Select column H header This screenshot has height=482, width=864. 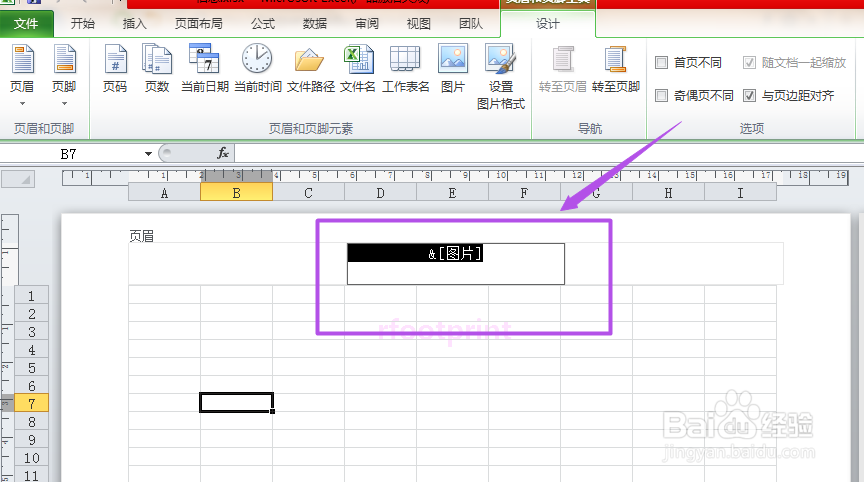point(668,193)
